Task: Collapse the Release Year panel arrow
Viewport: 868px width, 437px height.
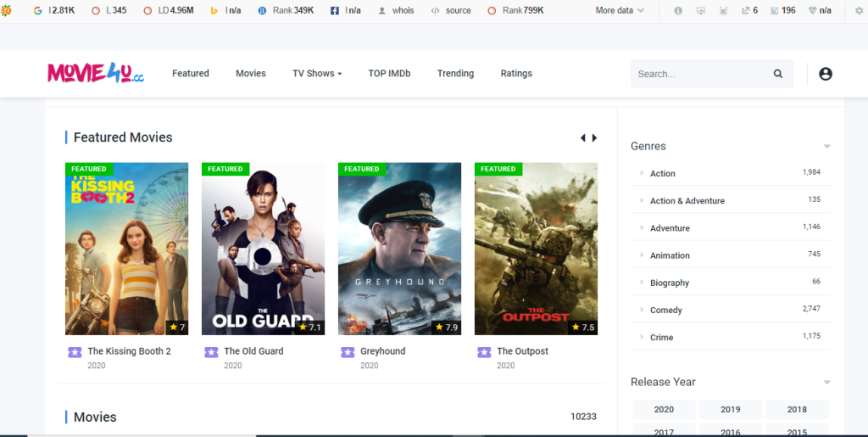Action: coord(827,382)
